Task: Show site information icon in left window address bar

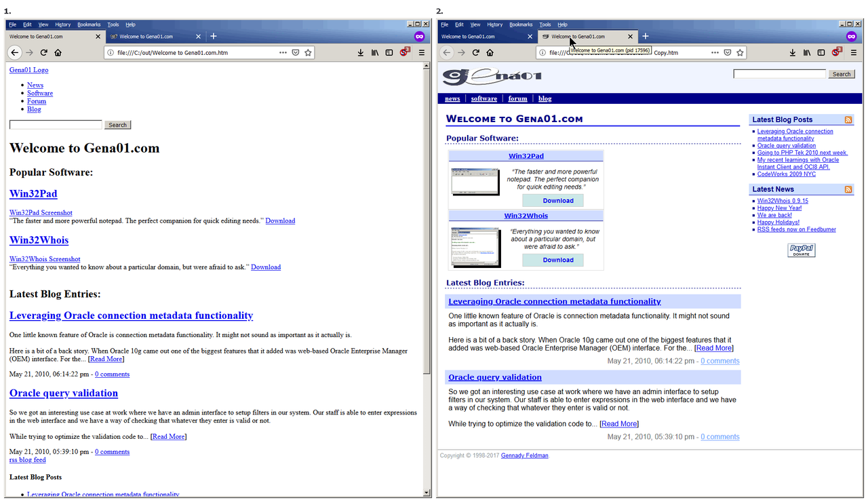Action: (111, 52)
